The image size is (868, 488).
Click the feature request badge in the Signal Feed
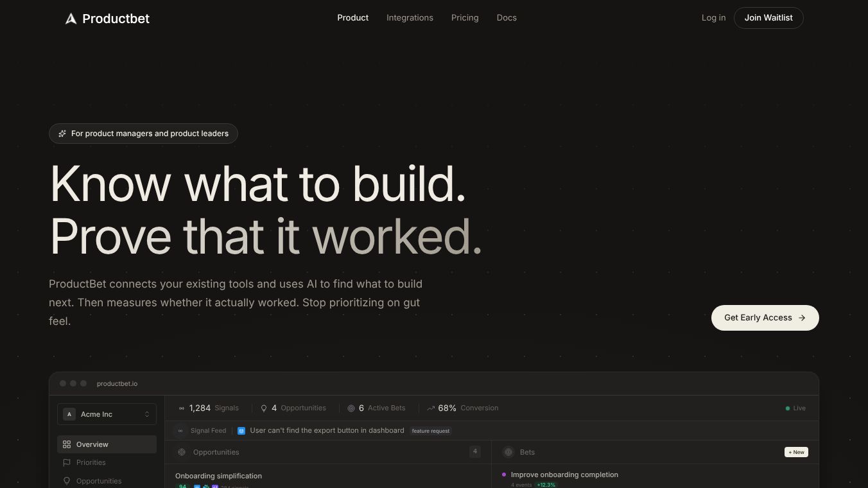pos(431,430)
